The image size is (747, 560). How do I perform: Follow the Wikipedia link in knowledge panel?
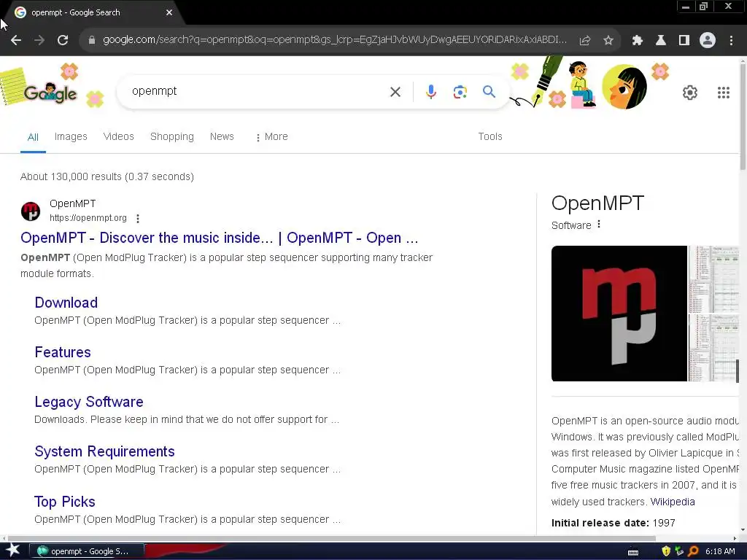tap(672, 502)
